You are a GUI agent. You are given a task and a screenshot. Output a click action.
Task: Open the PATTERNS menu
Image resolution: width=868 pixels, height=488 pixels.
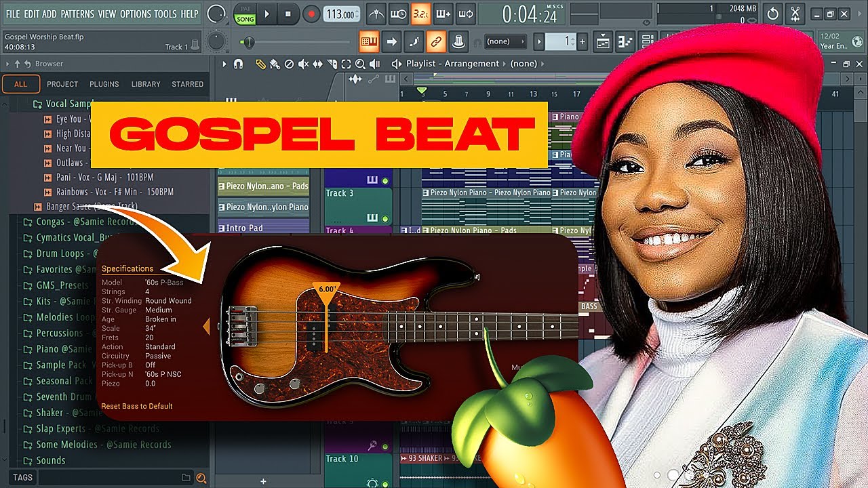[x=77, y=14]
